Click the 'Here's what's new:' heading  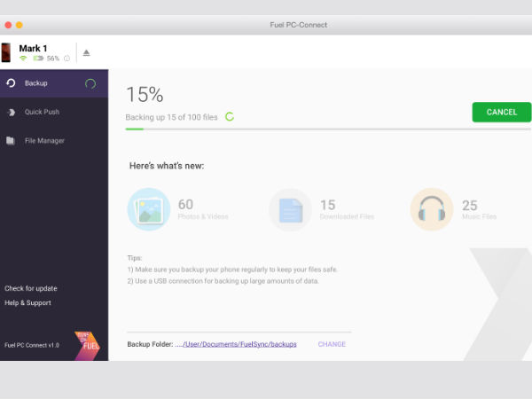pos(167,166)
